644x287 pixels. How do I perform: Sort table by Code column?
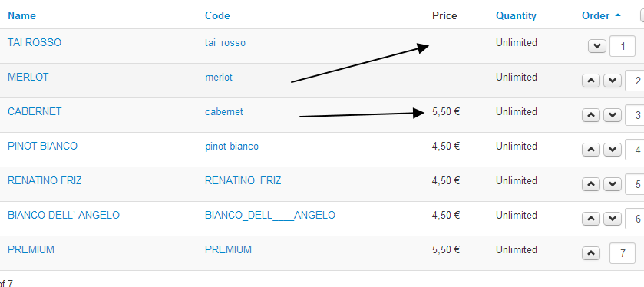(x=217, y=15)
